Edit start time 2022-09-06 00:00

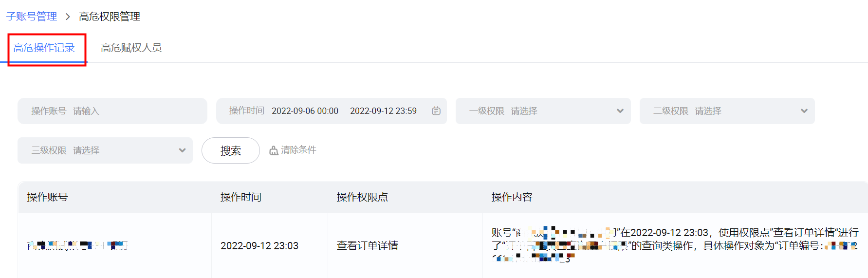(x=305, y=111)
